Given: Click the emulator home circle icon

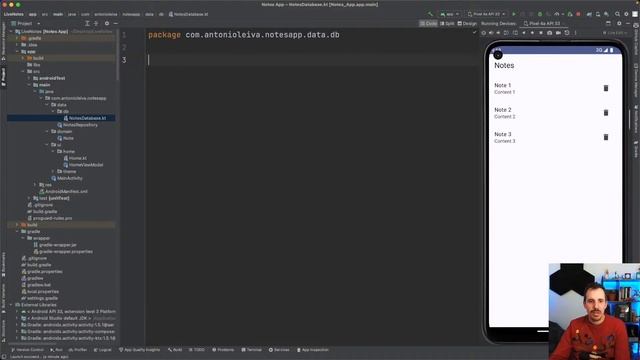Looking at the screenshot, I should point(532,33).
